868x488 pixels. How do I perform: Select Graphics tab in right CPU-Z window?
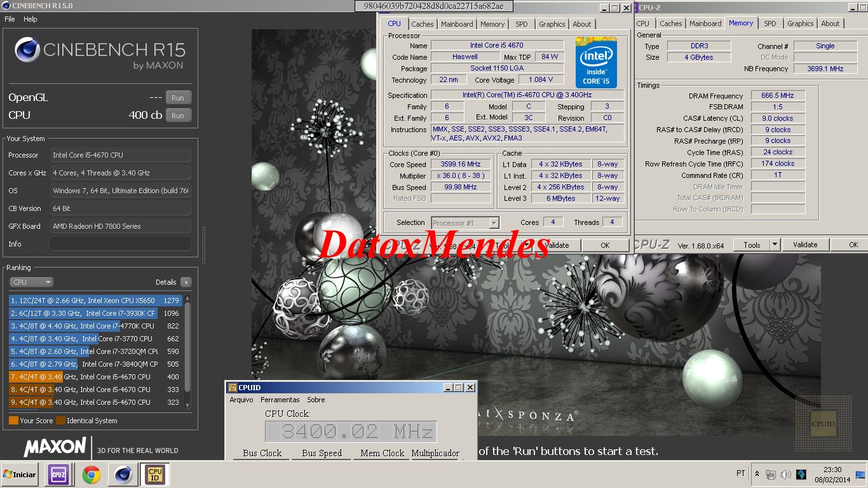click(x=801, y=24)
